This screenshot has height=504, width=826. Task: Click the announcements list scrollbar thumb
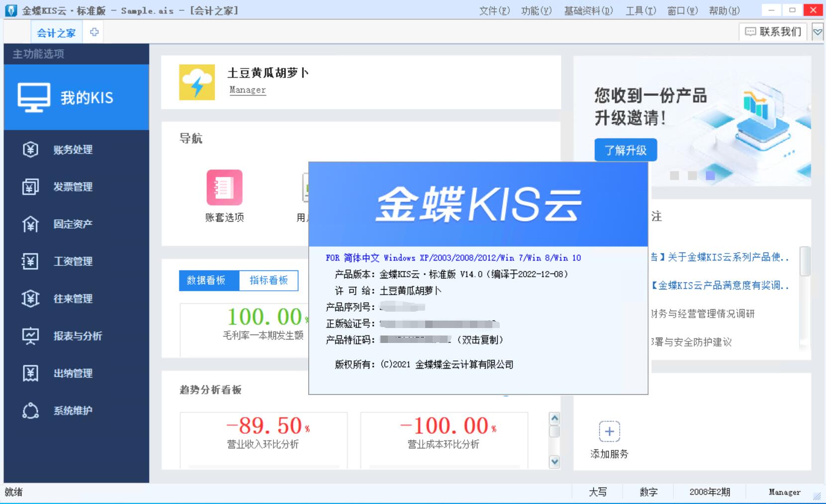coord(805,261)
